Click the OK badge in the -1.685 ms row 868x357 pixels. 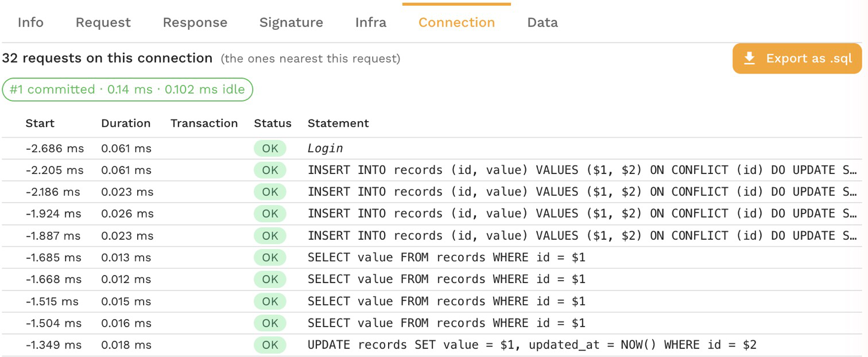(x=270, y=258)
